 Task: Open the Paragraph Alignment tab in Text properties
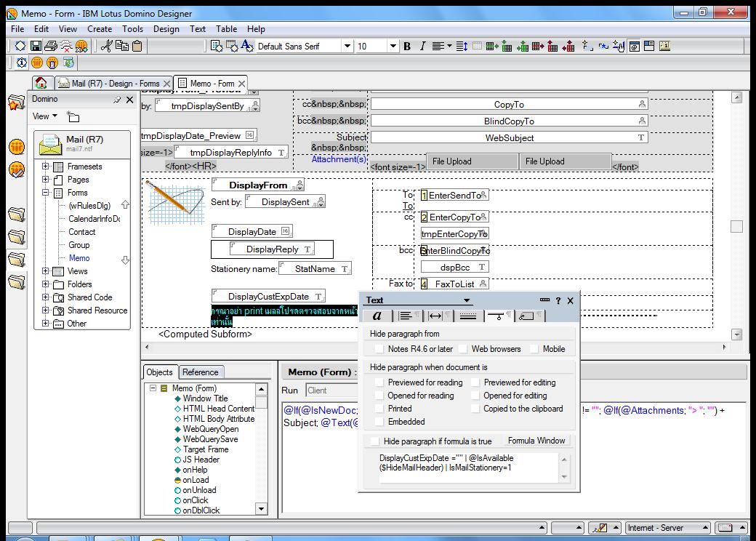[408, 316]
